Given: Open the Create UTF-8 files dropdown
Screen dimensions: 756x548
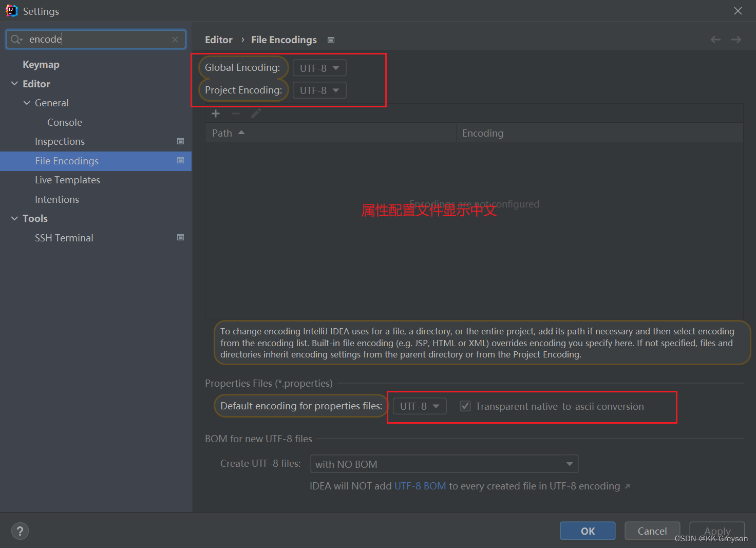Looking at the screenshot, I should [x=444, y=464].
